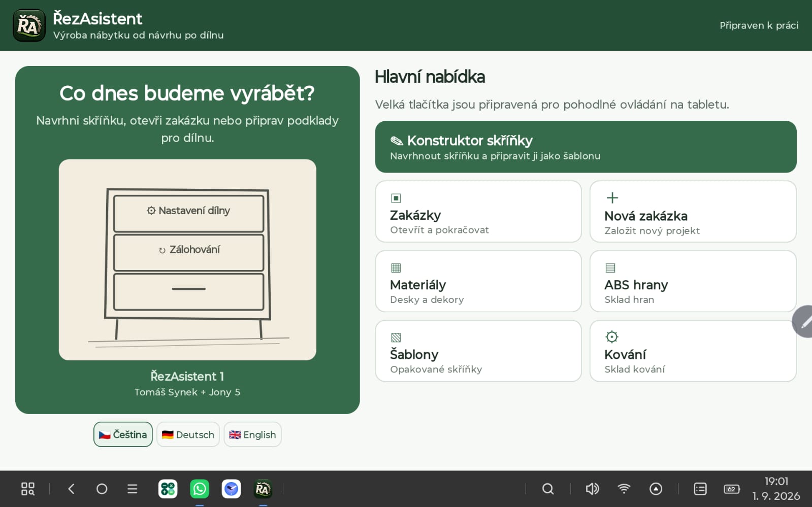Open Konstruktor skříňky button
The height and width of the screenshot is (507, 812).
pyautogui.click(x=586, y=147)
